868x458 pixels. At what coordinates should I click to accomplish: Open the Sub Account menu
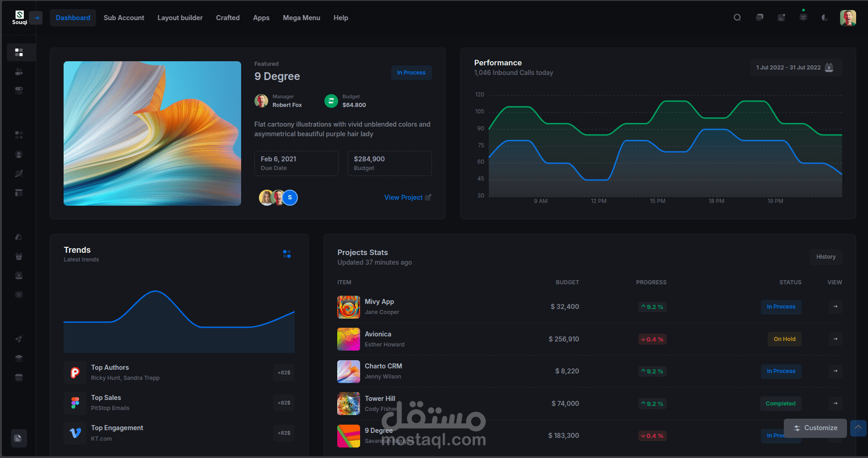124,18
